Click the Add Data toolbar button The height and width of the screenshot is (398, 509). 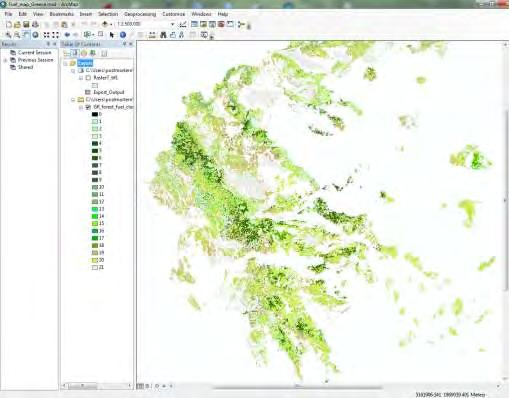coord(105,24)
